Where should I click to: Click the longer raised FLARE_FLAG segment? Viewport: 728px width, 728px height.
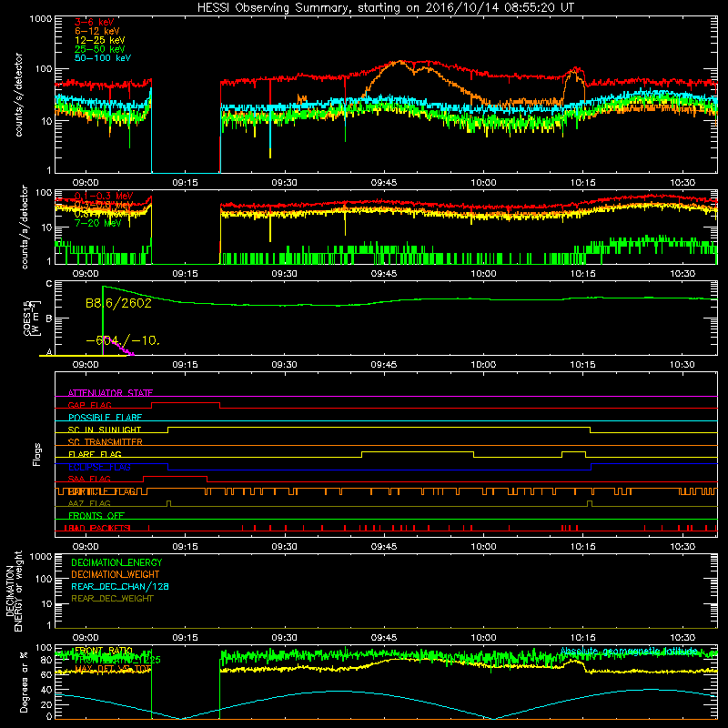click(x=418, y=451)
